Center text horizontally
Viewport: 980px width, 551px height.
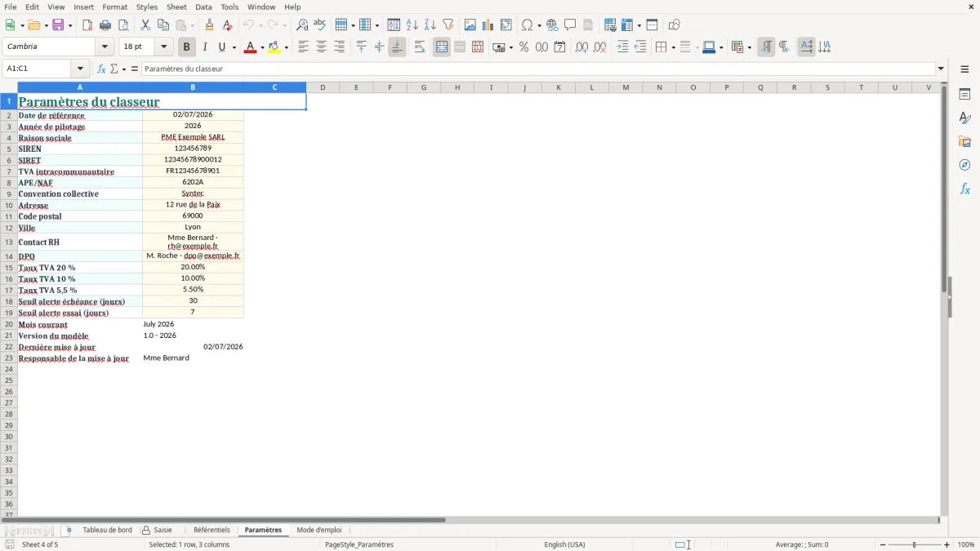click(x=321, y=47)
